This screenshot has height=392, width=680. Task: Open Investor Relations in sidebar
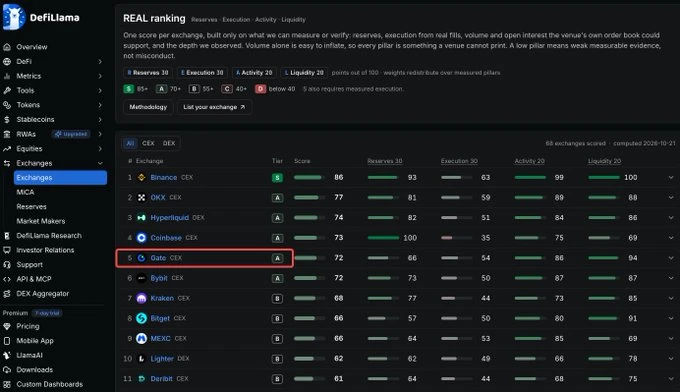pyautogui.click(x=45, y=250)
